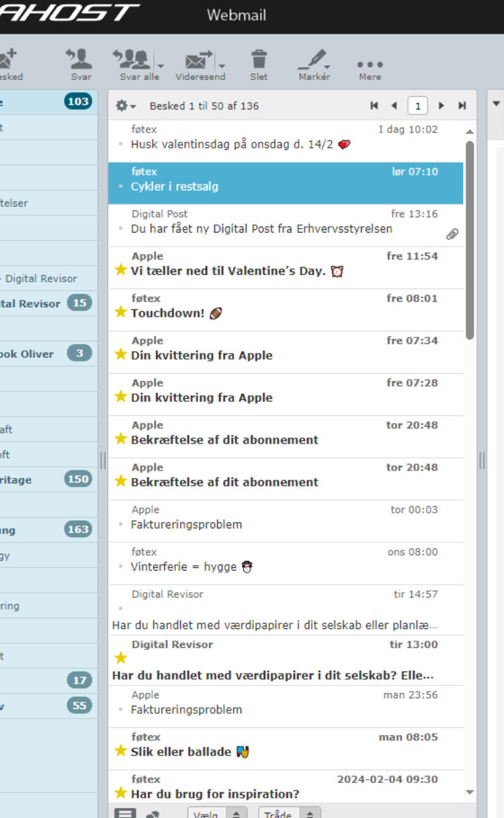
Task: Click the page number field
Action: coord(418,106)
